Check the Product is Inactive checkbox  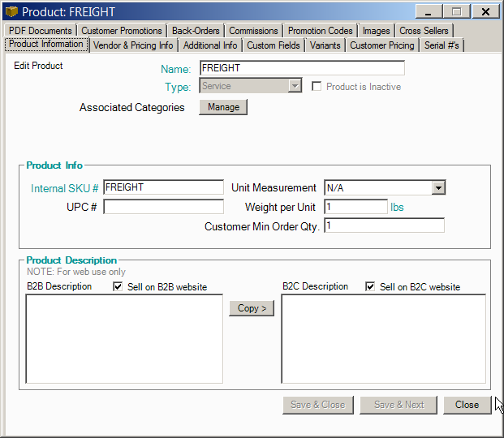[x=318, y=87]
